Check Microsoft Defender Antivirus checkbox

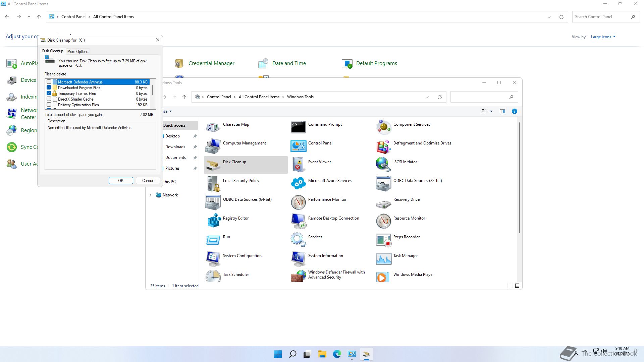coord(49,82)
